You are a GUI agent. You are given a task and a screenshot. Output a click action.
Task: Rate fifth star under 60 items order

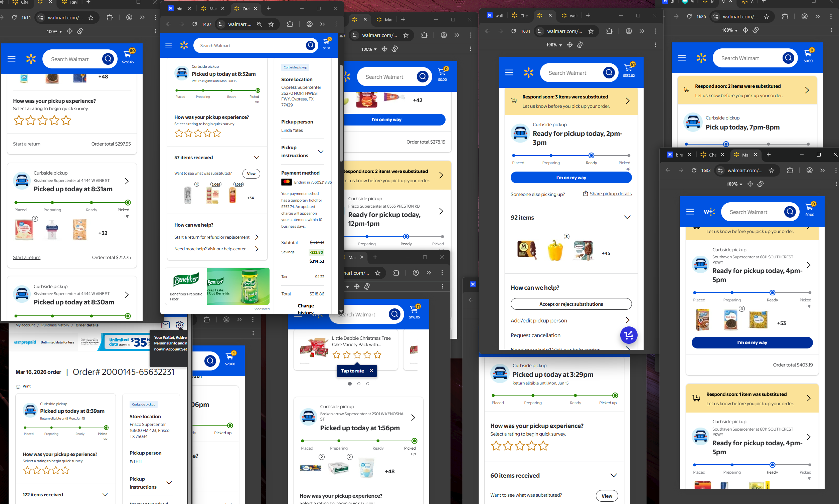pos(543,446)
